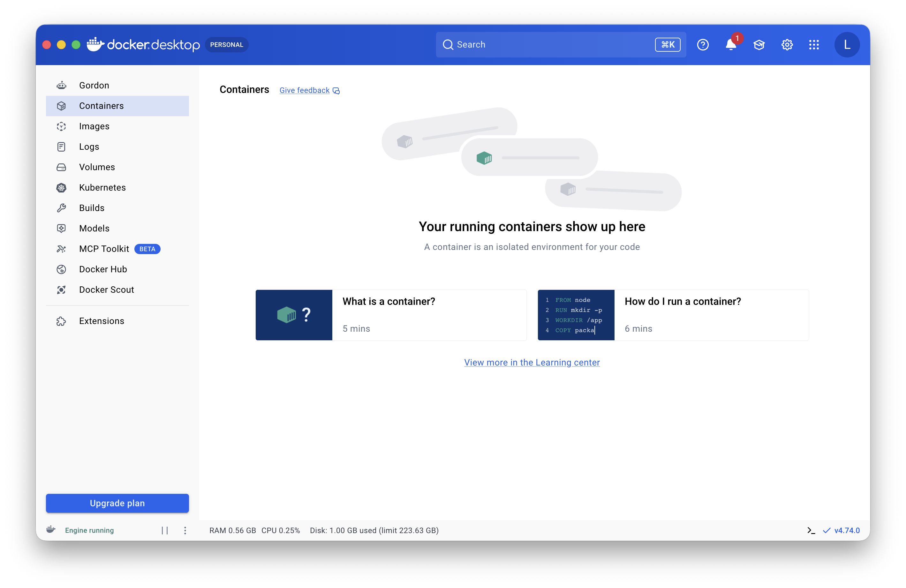906x588 pixels.
Task: Open Docker Scout section
Action: point(117,290)
